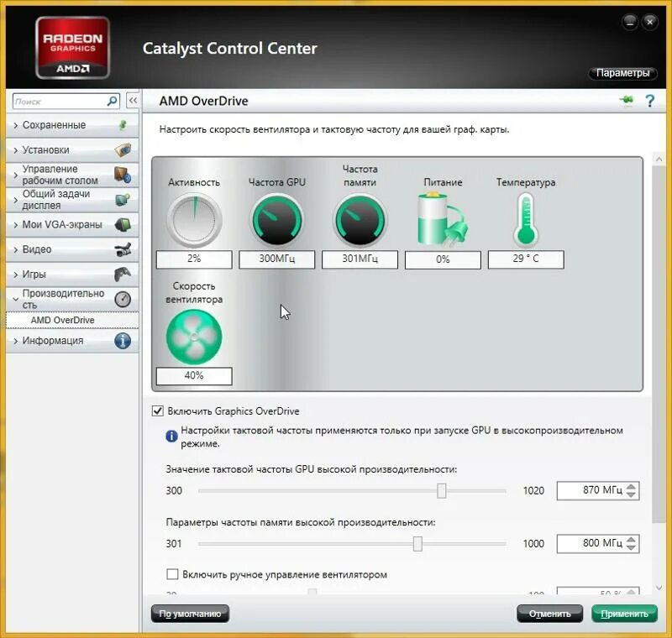Select AMD OverDrive in the sidebar
Viewport: 672px width, 638px height.
tap(72, 321)
